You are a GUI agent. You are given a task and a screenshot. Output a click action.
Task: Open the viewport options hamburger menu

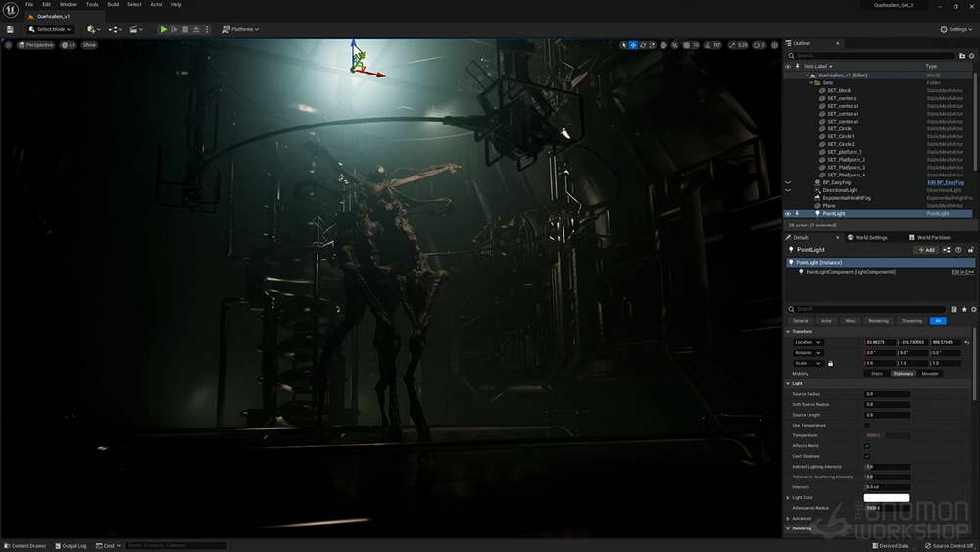tap(8, 45)
